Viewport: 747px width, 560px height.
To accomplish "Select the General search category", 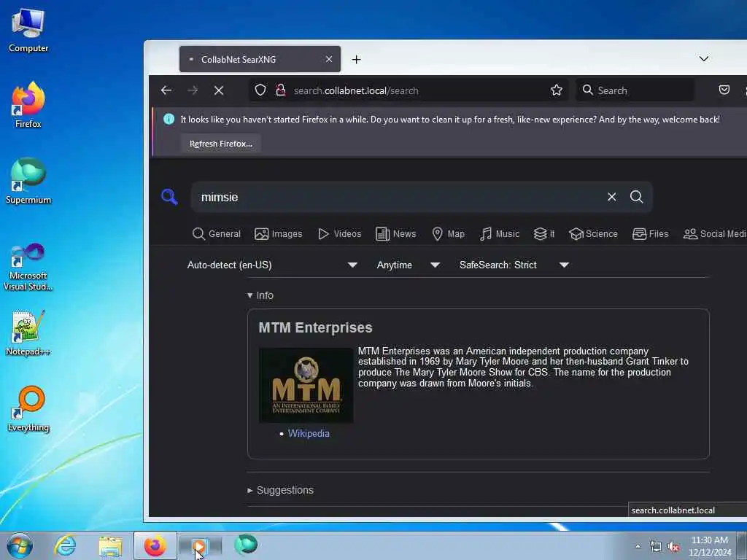I will pos(216,234).
